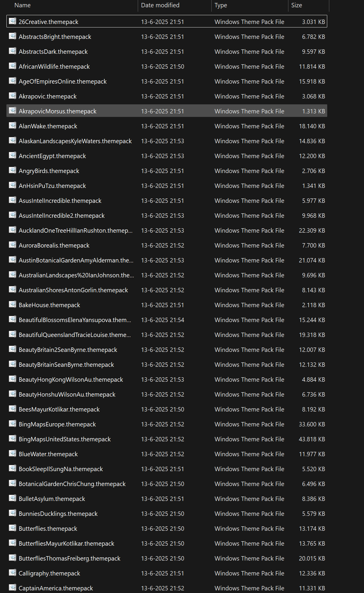
Task: Select the AustinBotanicalGardenAmyAlderman file name
Action: (x=76, y=260)
